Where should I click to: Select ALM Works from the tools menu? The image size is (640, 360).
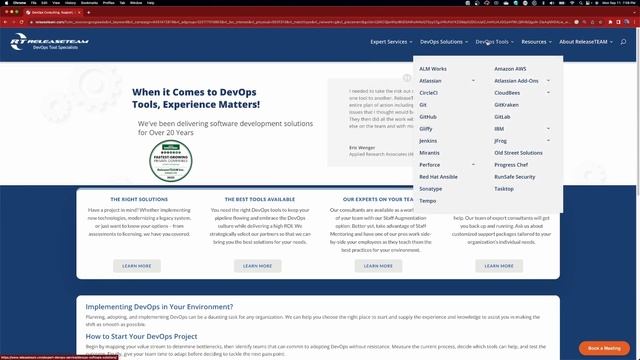(x=433, y=69)
